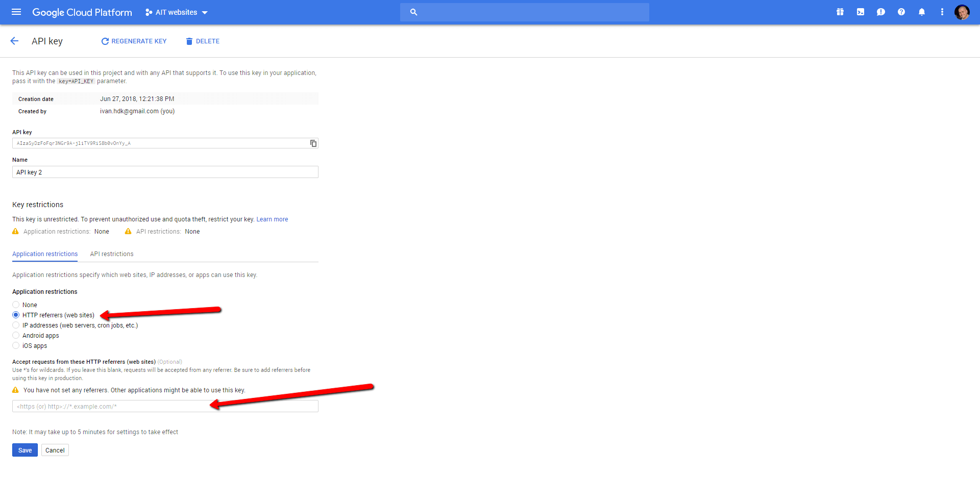Open the Learn more link

272,219
